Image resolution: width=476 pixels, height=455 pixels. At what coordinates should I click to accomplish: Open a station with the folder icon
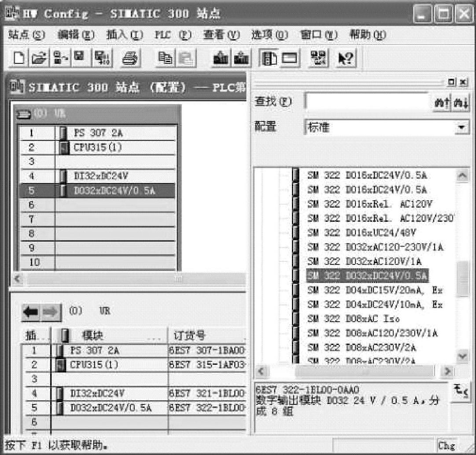coord(39,58)
